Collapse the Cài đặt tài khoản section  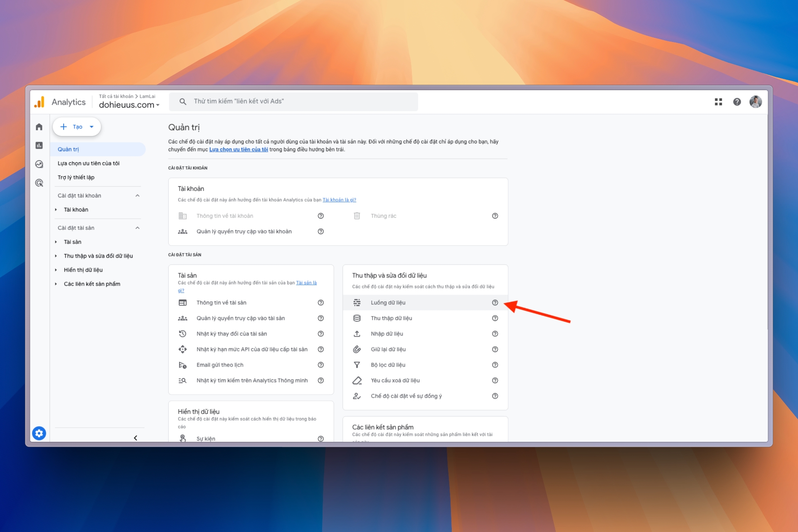pos(138,196)
